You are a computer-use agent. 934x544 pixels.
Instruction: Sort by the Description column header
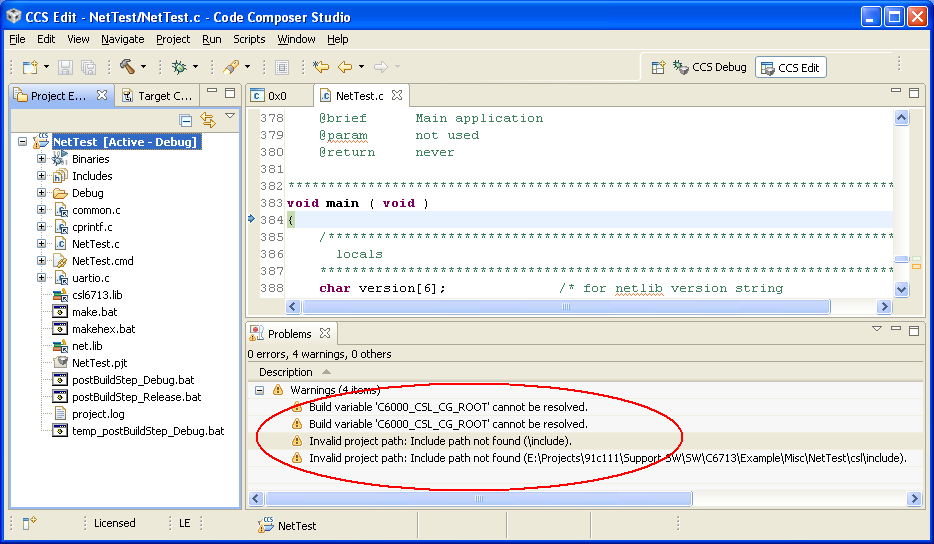pyautogui.click(x=286, y=372)
